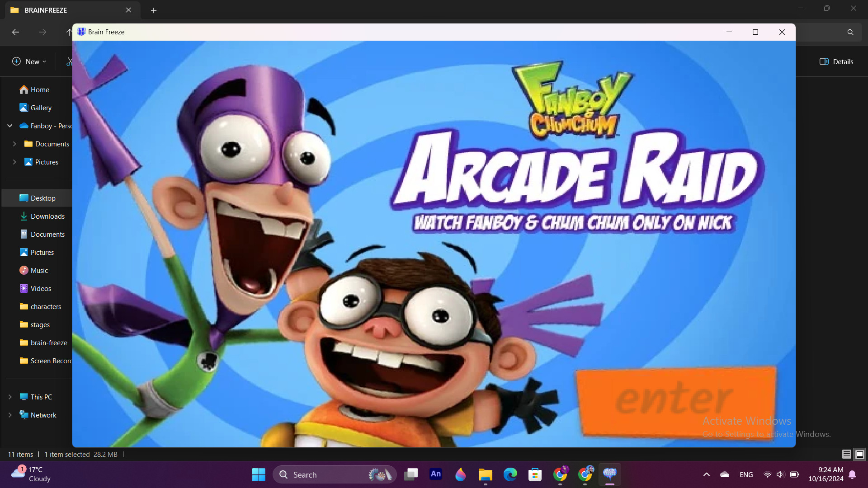
Task: Click the Brain Freeze app icon on the taskbar
Action: tap(610, 474)
